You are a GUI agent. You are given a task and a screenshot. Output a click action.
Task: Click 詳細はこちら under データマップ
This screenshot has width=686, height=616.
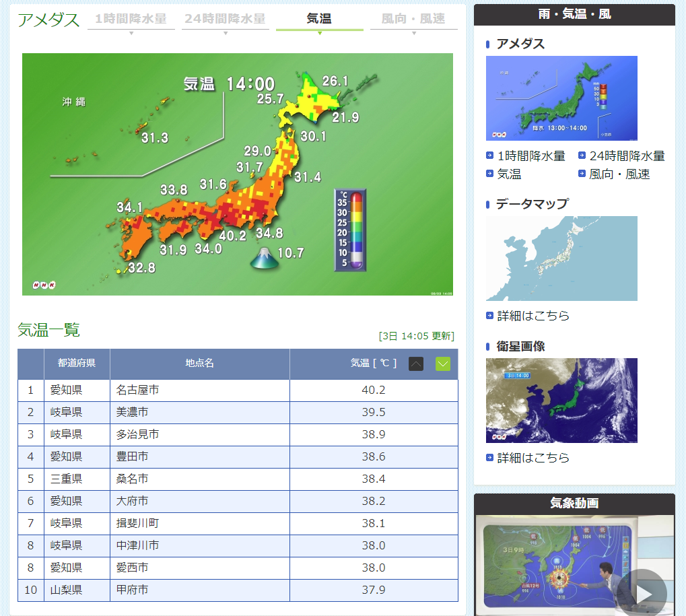[x=533, y=316]
